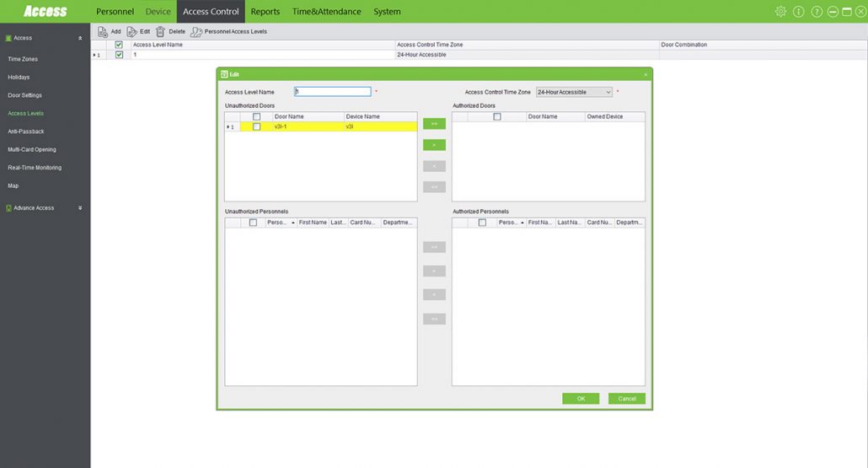
Task: Open the Access Control Time Zone dropdown
Action: click(574, 92)
